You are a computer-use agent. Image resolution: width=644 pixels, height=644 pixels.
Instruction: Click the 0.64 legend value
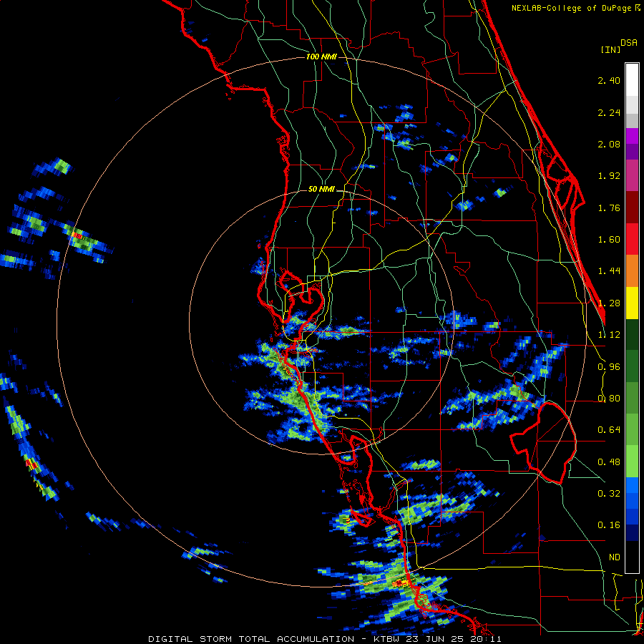(609, 430)
